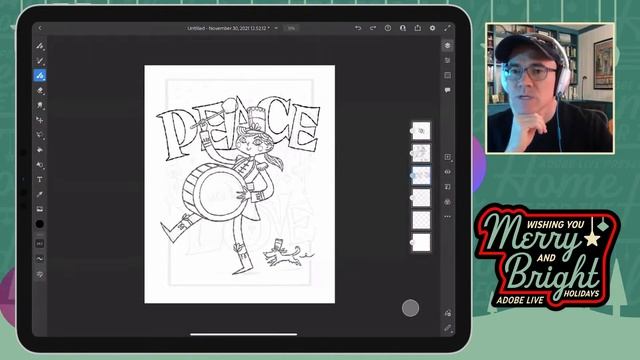Select the second layer thumbnail
Image resolution: width=640 pixels, height=360 pixels.
coord(421,153)
